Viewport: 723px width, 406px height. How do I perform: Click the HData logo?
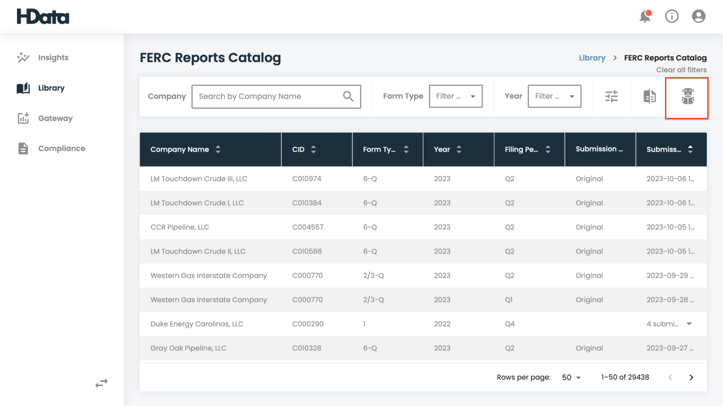point(43,17)
